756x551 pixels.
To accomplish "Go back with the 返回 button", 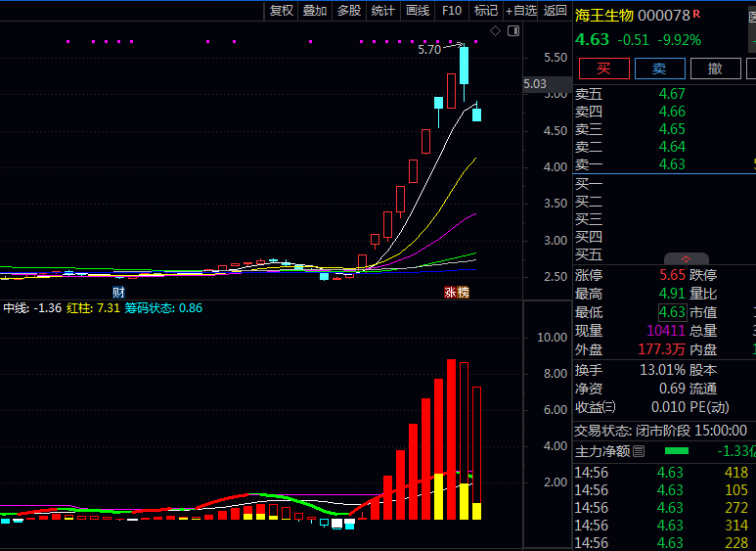I will coord(555,10).
